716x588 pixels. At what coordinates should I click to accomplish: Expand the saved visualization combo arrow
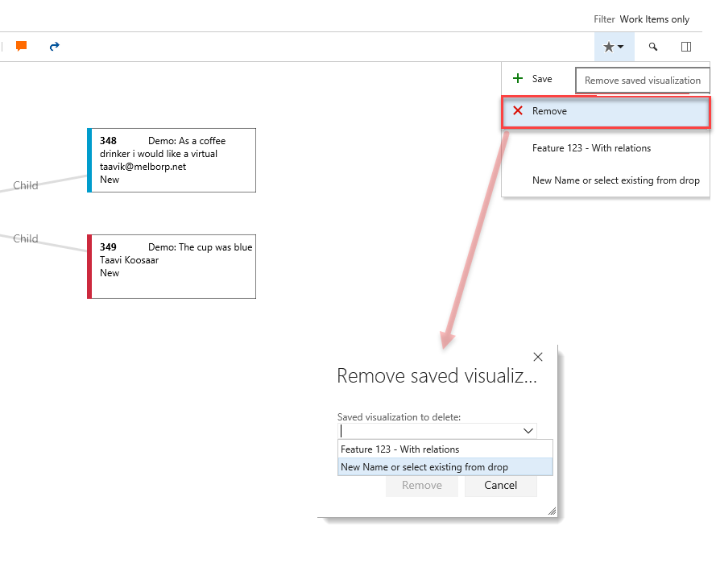(528, 430)
